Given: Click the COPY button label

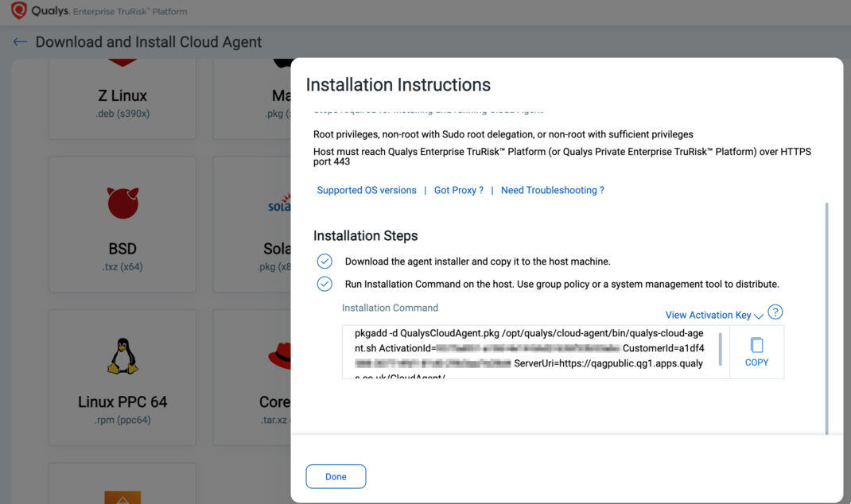Looking at the screenshot, I should click(756, 362).
